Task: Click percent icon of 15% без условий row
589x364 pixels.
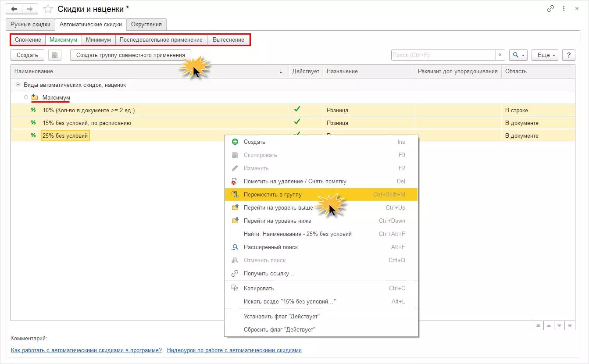Action: (x=33, y=123)
